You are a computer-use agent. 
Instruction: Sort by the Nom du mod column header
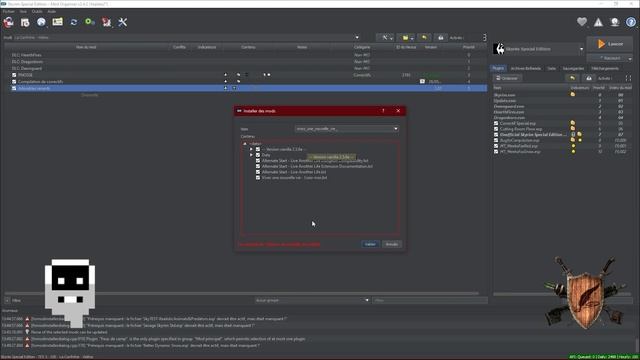pyautogui.click(x=86, y=47)
